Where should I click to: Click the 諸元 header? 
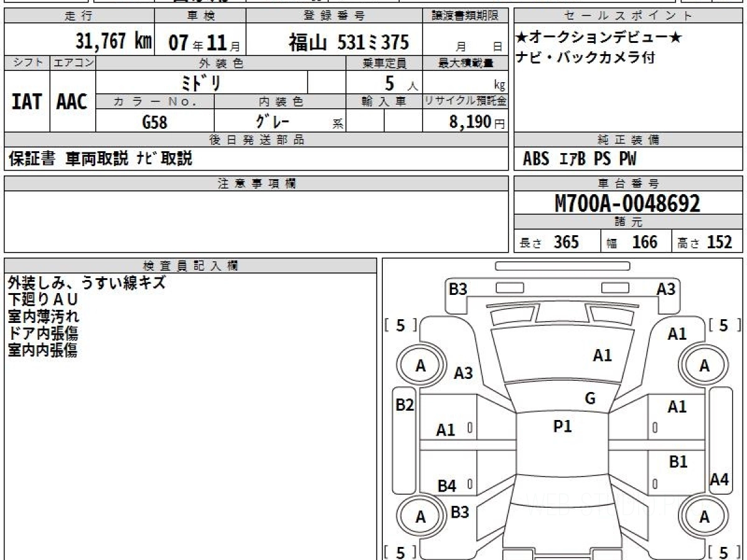pos(629,222)
